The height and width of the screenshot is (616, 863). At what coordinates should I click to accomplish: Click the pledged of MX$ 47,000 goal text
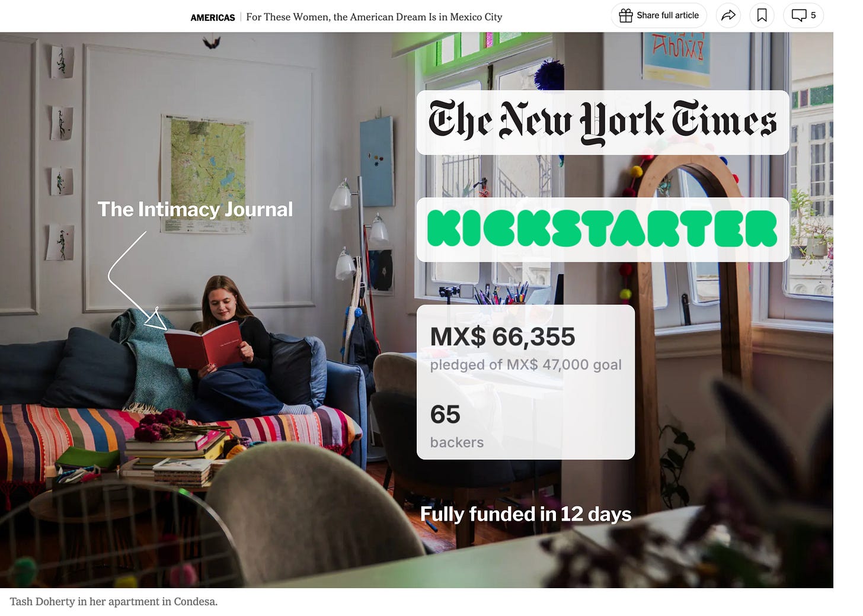point(526,364)
